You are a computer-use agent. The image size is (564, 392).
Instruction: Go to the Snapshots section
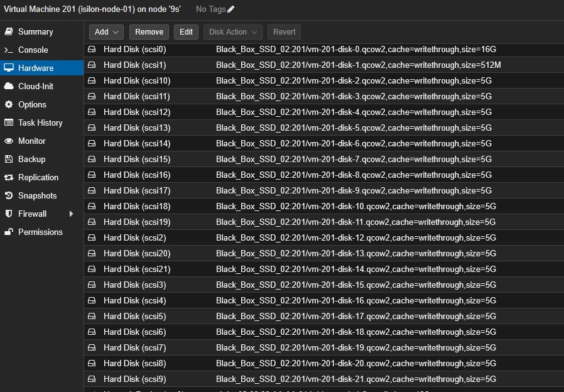pyautogui.click(x=37, y=195)
